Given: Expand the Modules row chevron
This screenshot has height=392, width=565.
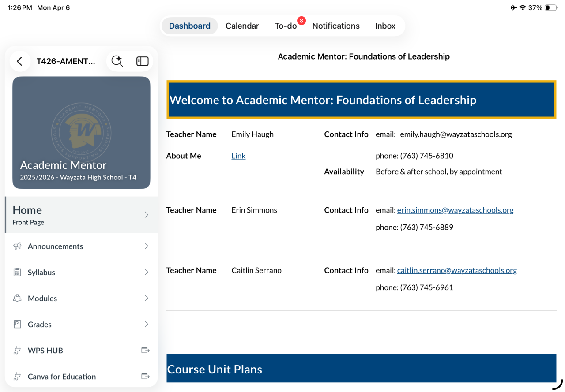Looking at the screenshot, I should click(147, 298).
